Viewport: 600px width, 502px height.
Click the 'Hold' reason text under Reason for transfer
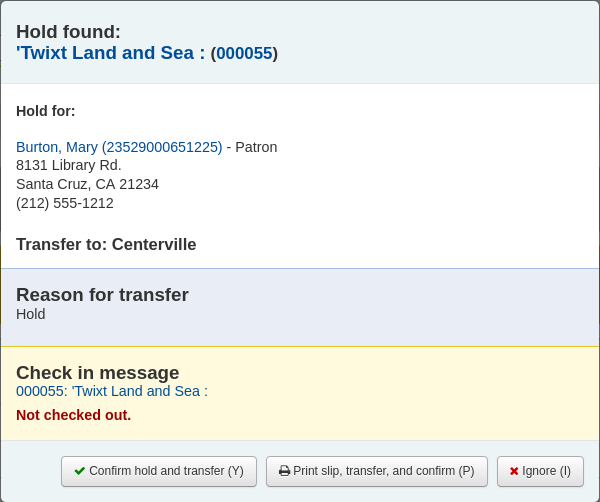[31, 314]
